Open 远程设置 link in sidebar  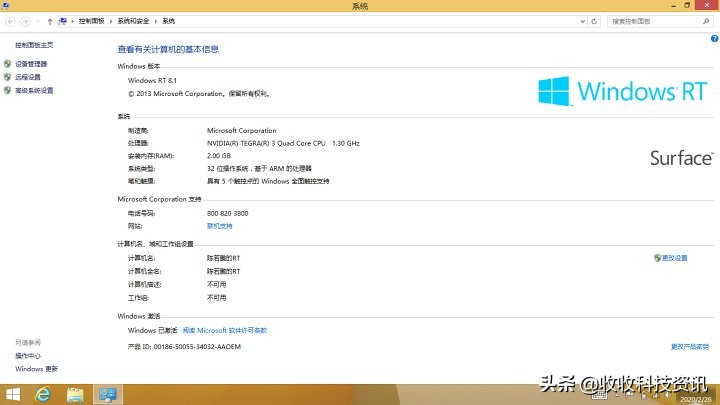pyautogui.click(x=28, y=77)
